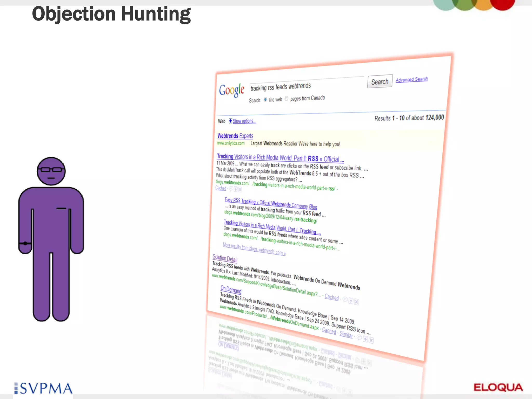Open Cached link for WebtrendsOnDemand.aspx result
532x399 pixels.
(329, 330)
